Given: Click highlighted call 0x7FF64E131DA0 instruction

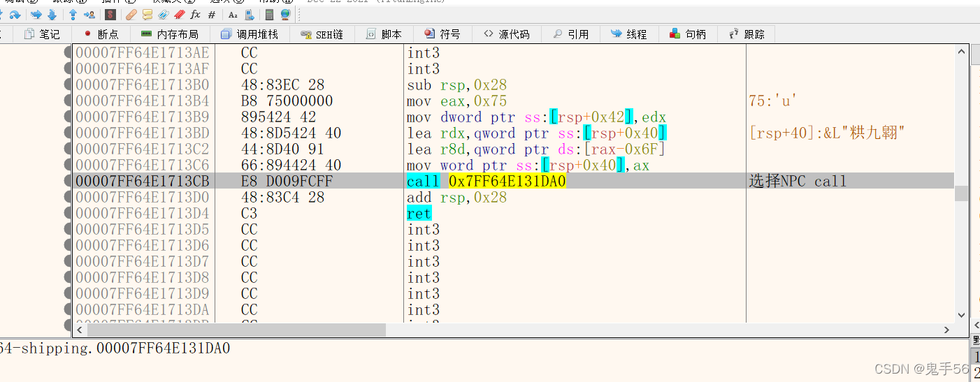Looking at the screenshot, I should pos(486,182).
